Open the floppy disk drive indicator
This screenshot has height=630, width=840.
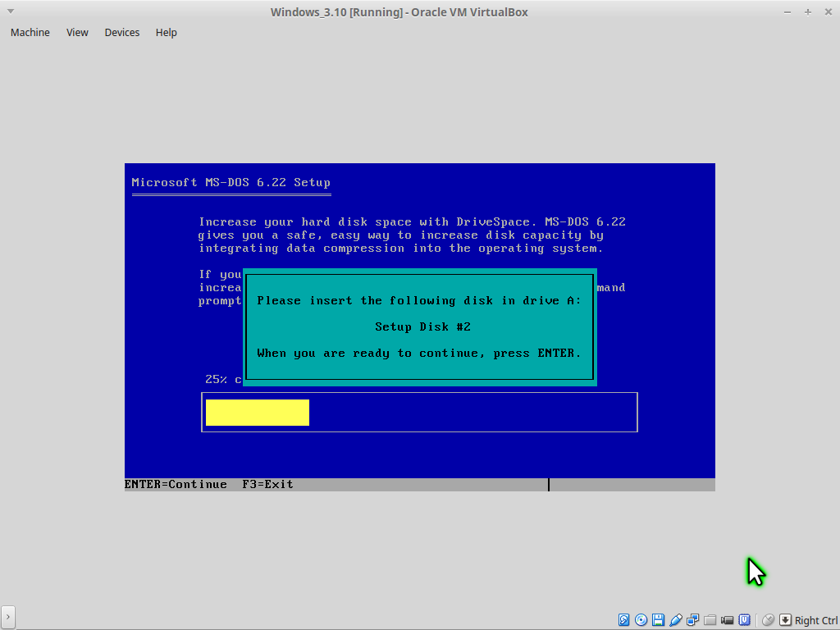659,620
